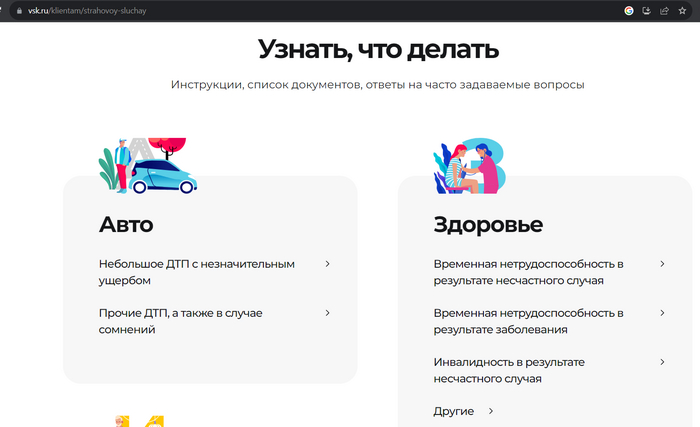The height and width of the screenshot is (427, 700).
Task: Click the 'Узнать, что делать' page heading
Action: [x=378, y=49]
